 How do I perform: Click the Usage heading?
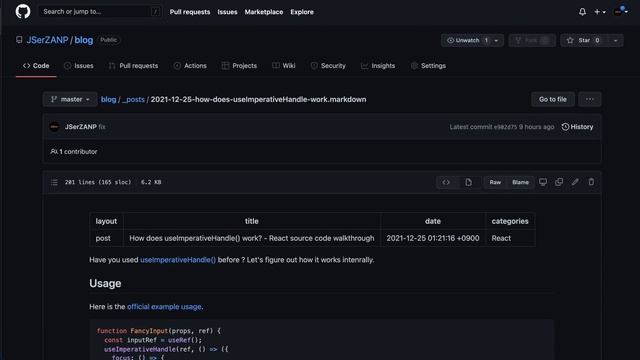pos(105,283)
